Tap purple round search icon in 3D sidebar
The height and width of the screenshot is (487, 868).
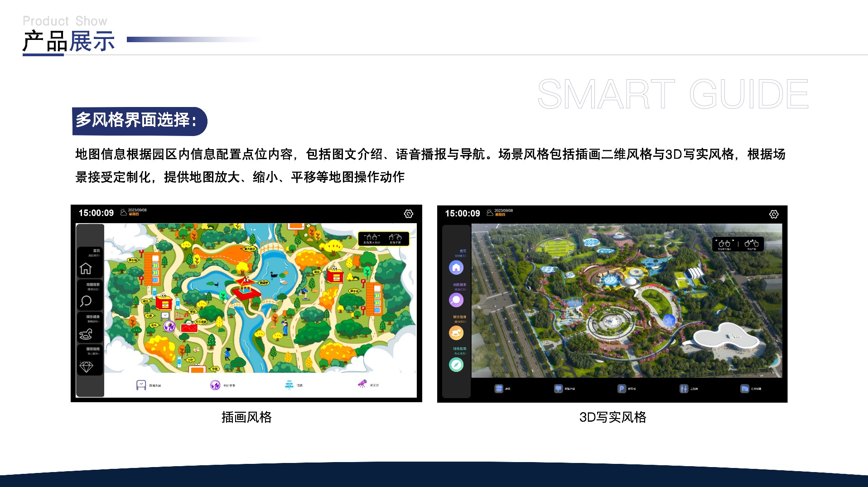(x=456, y=300)
